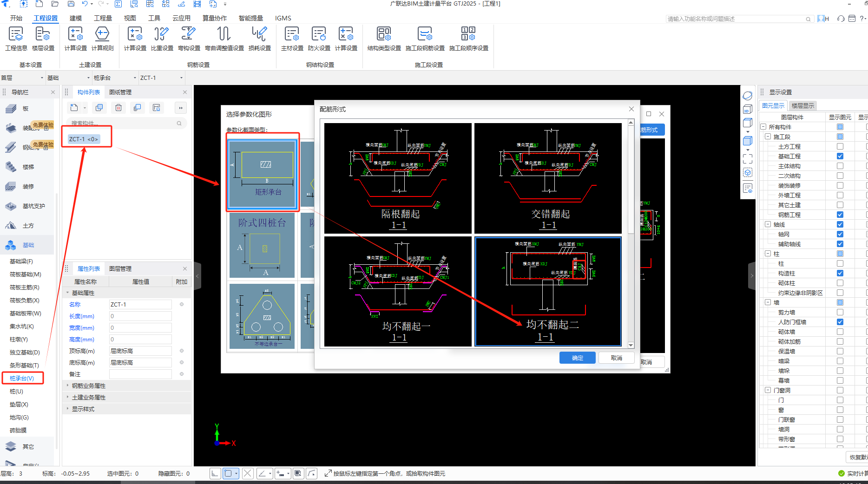Open 施工段顺序设置 tool
Screen dimensions: 868x484
468,39
